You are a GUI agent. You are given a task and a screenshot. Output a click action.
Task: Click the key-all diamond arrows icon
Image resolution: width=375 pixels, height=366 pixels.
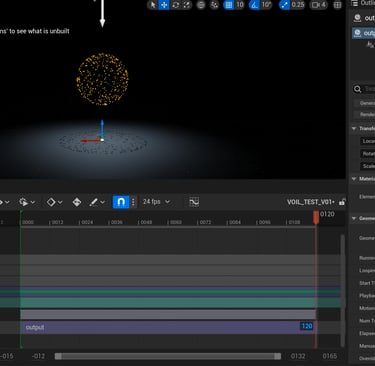coord(77,202)
